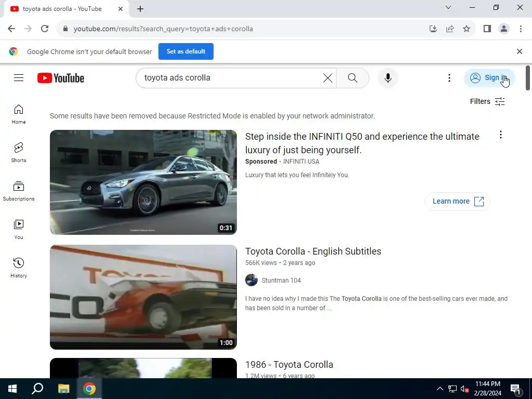Screen dimensions: 532x399
Task: Open Filters for search results
Action: click(x=487, y=101)
